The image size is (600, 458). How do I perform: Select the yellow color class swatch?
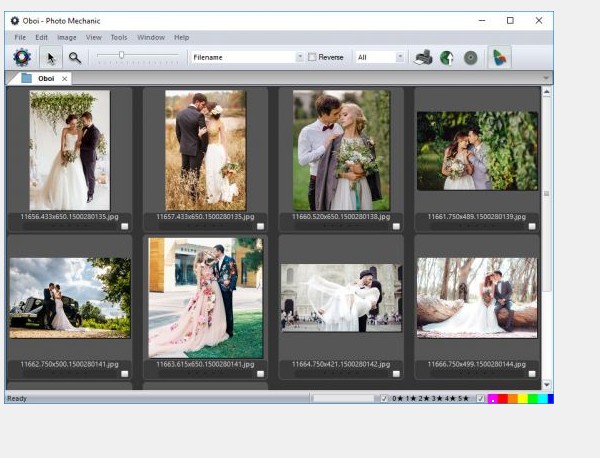(x=522, y=399)
